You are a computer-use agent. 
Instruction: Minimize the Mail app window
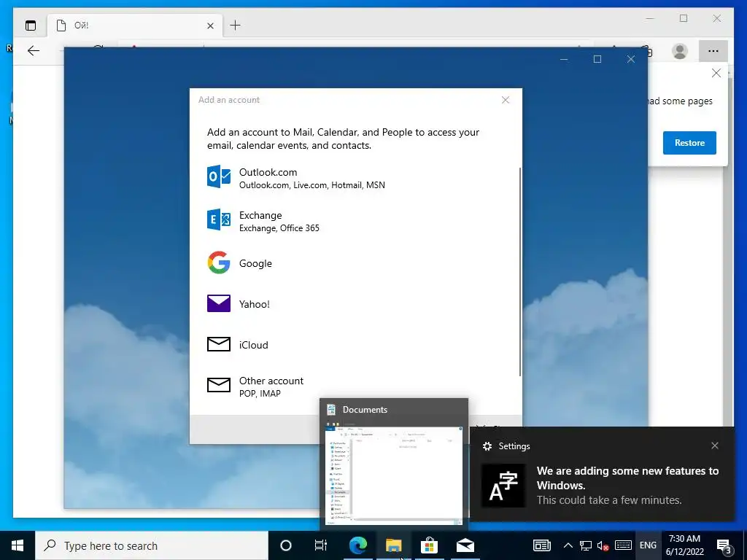[564, 59]
